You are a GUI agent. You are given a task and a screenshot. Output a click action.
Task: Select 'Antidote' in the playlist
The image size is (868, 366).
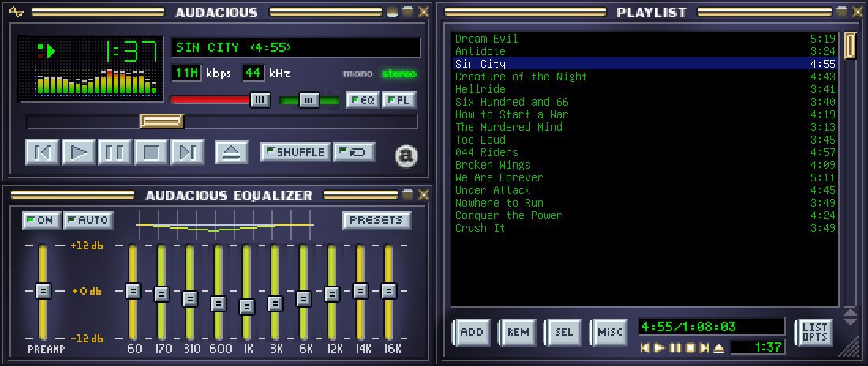pos(645,51)
